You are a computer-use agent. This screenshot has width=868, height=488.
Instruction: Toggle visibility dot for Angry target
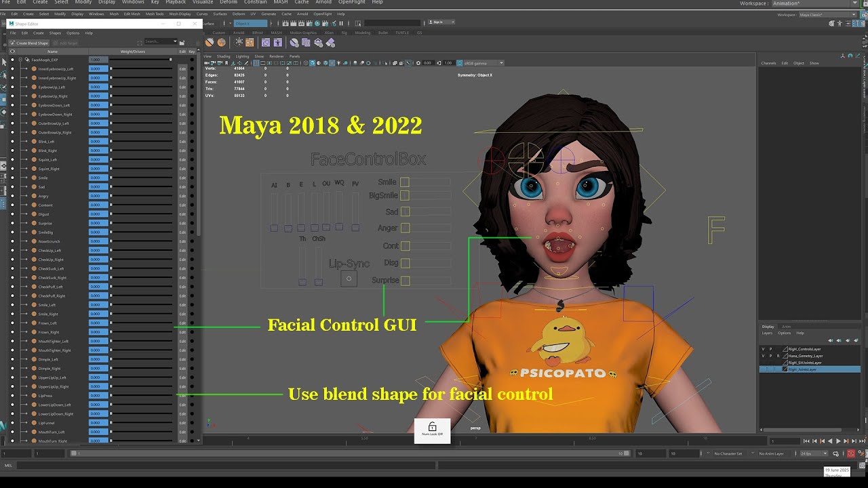[x=12, y=196]
